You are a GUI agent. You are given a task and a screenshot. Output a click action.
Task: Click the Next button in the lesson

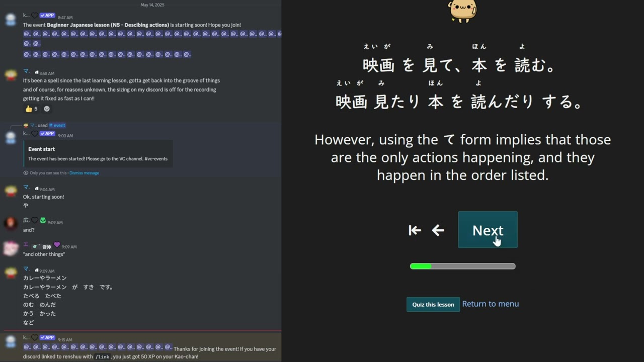click(488, 230)
